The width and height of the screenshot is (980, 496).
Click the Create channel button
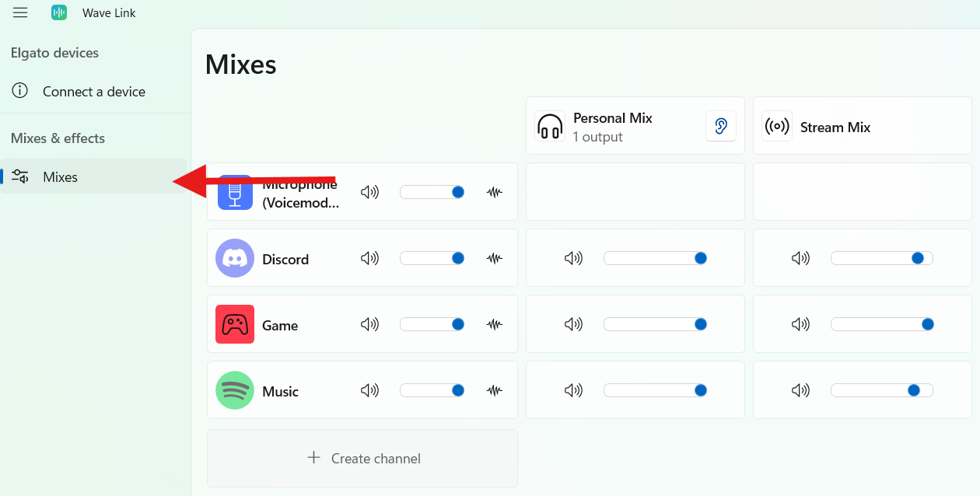tap(362, 458)
